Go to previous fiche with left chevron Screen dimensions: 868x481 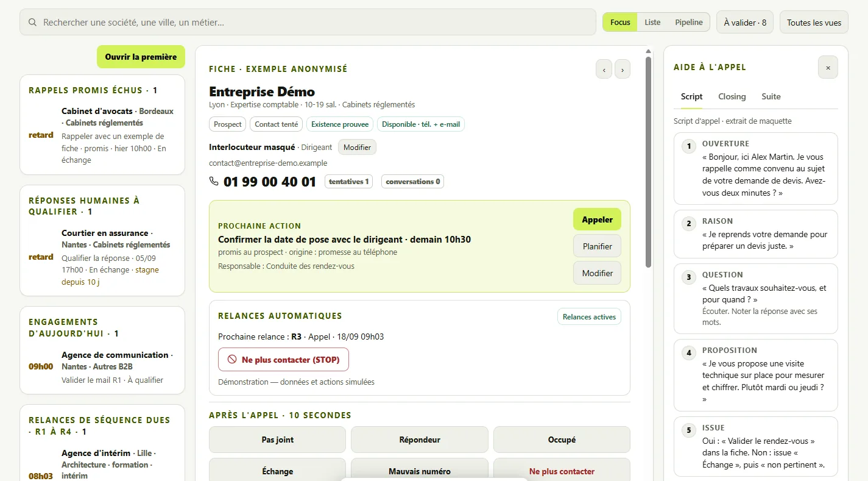click(x=604, y=69)
